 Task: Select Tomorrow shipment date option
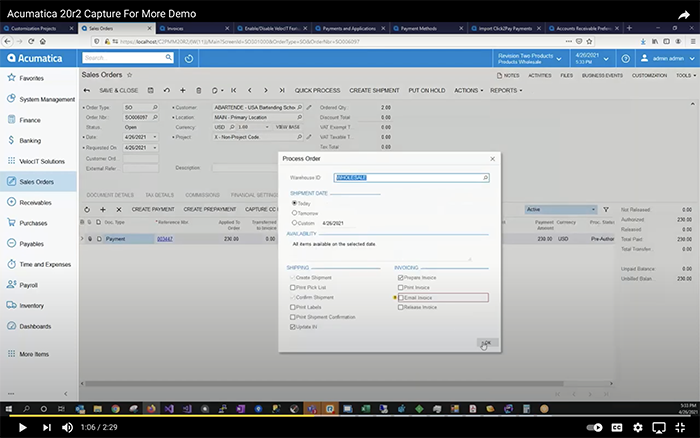[x=294, y=213]
